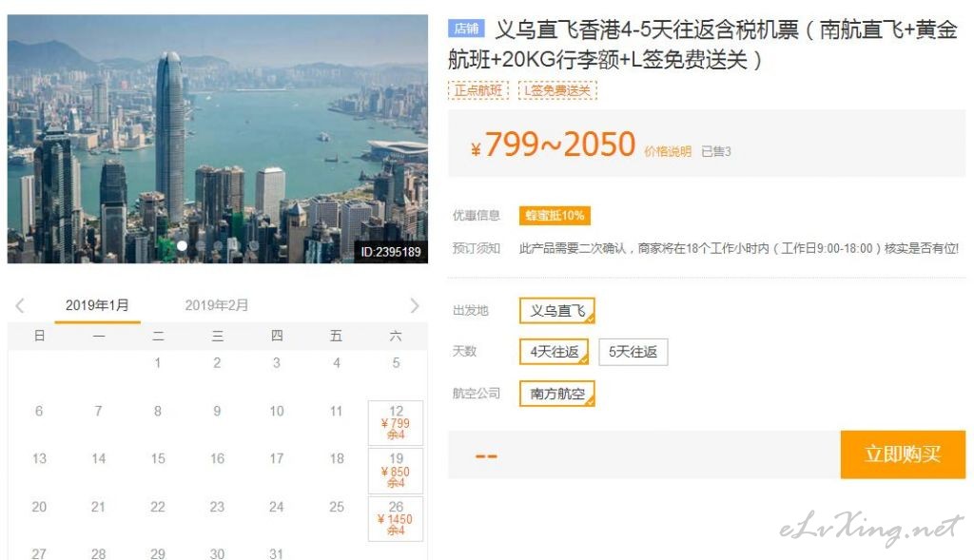This screenshot has width=974, height=560.
Task: Click date 8 in the January calendar
Action: pyautogui.click(x=158, y=411)
